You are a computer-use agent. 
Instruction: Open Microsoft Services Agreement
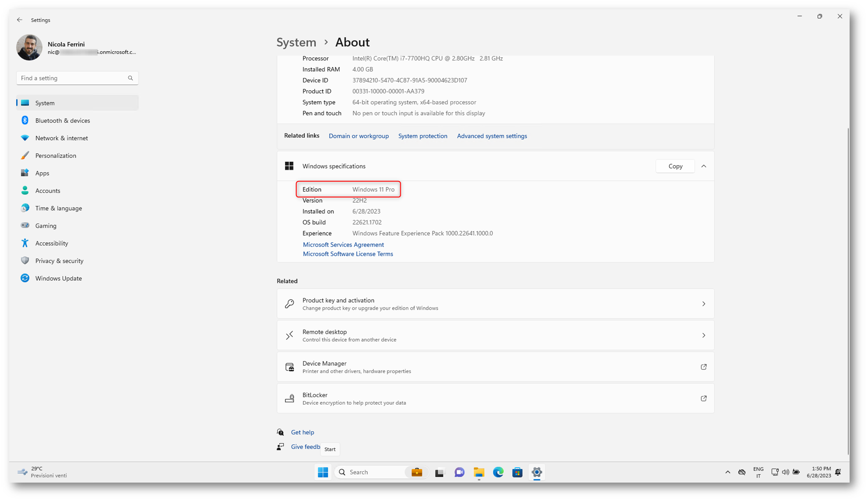[x=343, y=245]
